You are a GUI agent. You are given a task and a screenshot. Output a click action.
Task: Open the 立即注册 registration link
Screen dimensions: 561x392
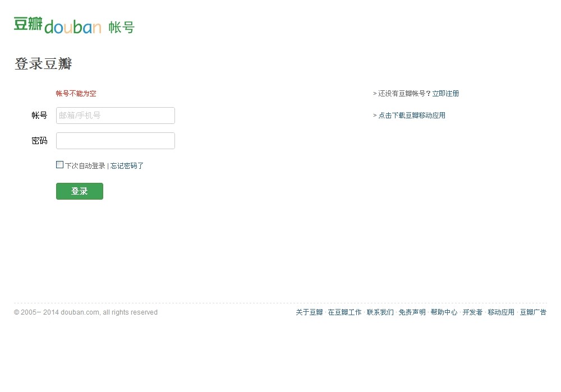(x=445, y=94)
